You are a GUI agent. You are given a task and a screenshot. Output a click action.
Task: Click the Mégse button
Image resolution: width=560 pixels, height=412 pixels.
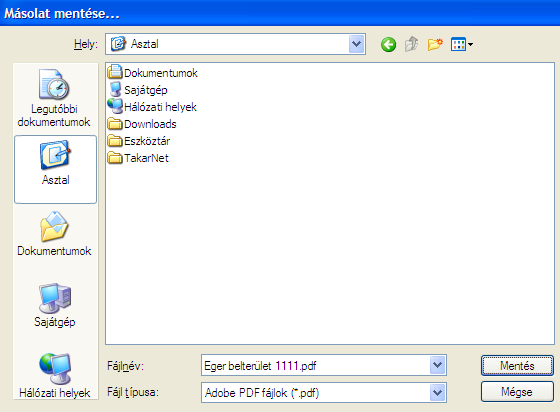[517, 392]
